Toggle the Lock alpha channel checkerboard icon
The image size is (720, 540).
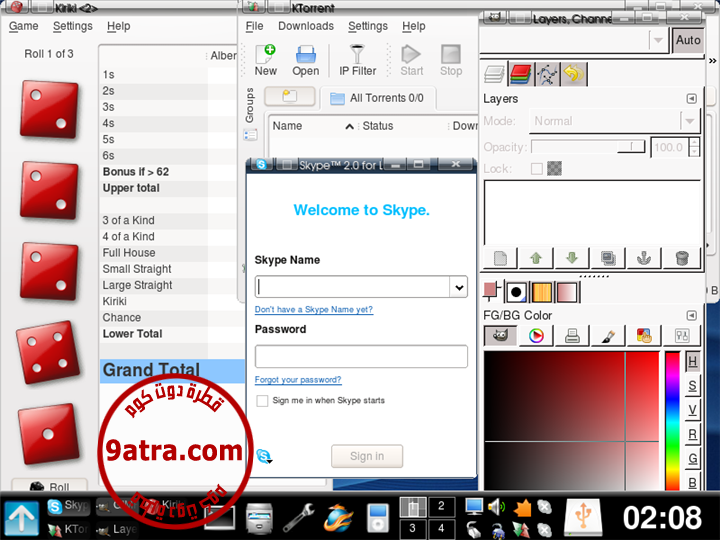(x=554, y=169)
